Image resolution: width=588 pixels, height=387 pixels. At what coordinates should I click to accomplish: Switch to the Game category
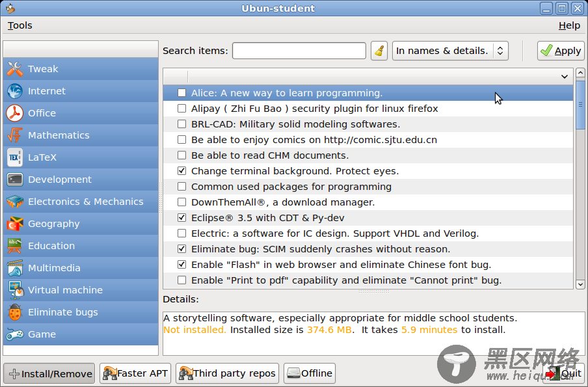coord(81,334)
